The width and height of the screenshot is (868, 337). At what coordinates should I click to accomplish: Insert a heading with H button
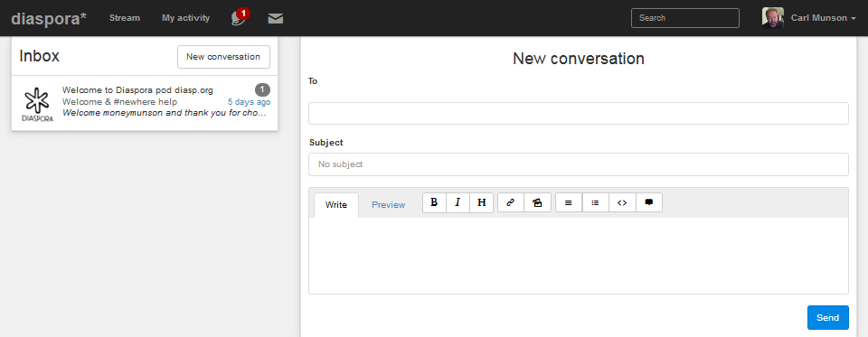(482, 202)
